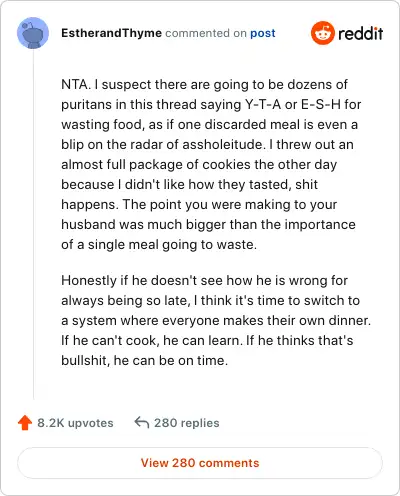
Task: Click the word "NTA." opening the comment
Action: coord(76,84)
